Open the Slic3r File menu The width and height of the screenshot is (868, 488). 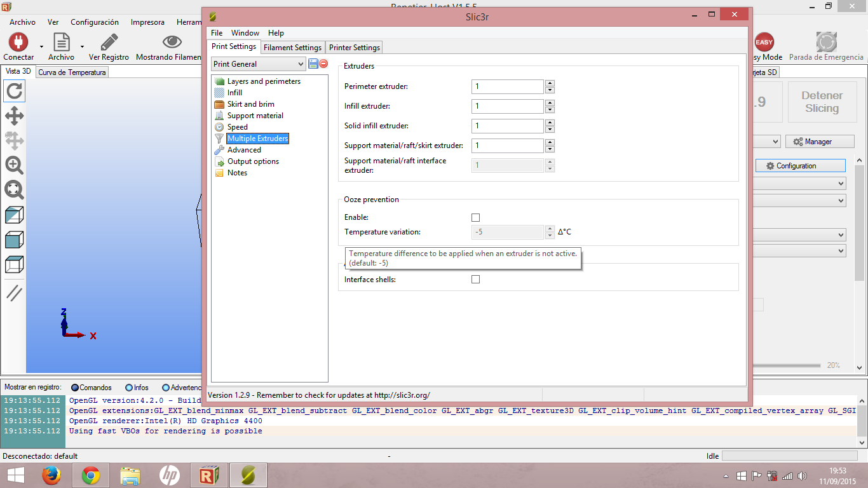217,33
